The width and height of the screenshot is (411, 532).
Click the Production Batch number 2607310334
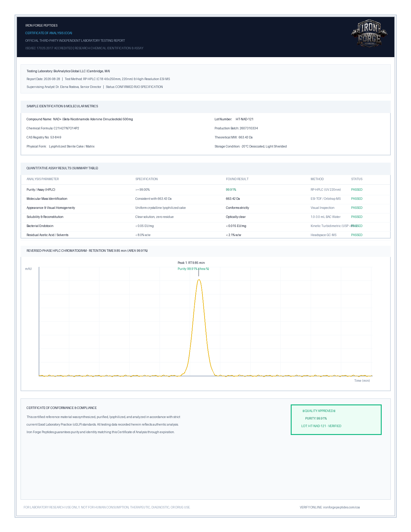[x=249, y=128]
